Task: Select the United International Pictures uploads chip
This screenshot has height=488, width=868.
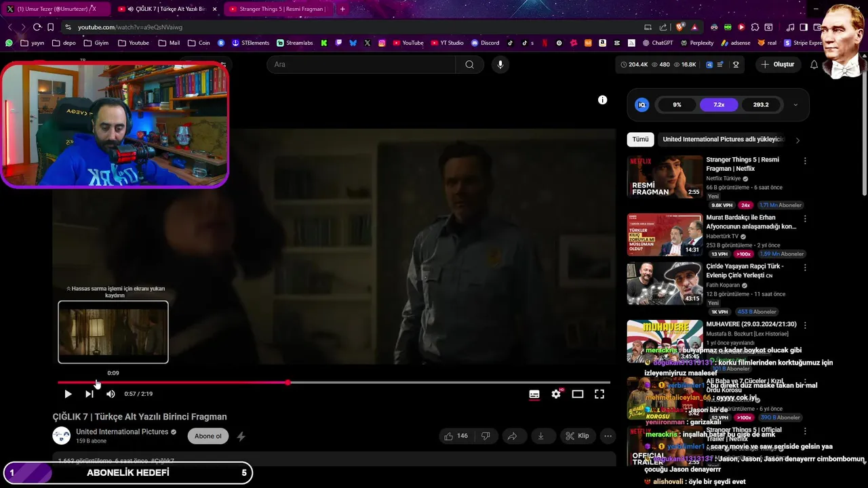Action: tap(723, 139)
